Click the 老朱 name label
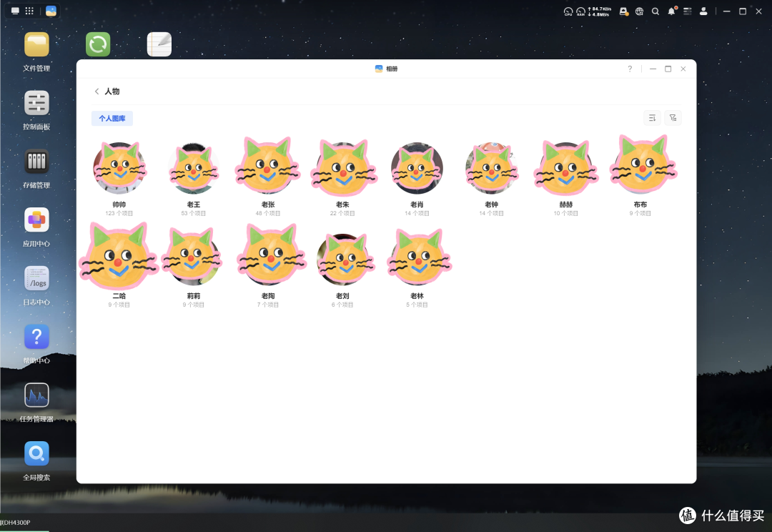 point(342,205)
